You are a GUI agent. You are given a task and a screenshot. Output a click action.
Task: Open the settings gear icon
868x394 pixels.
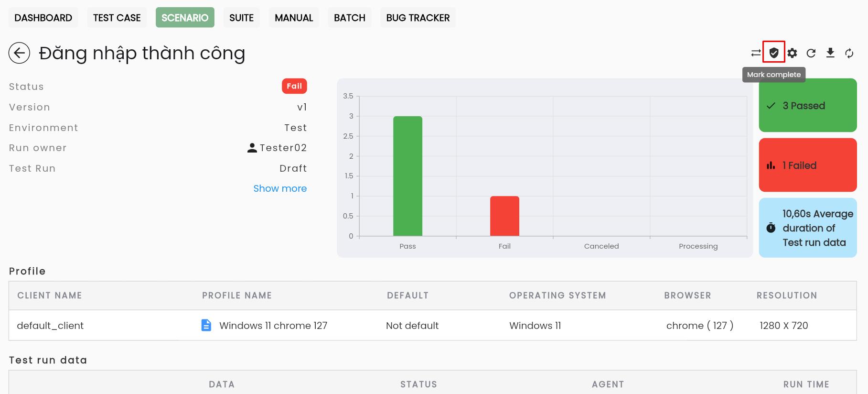[793, 53]
